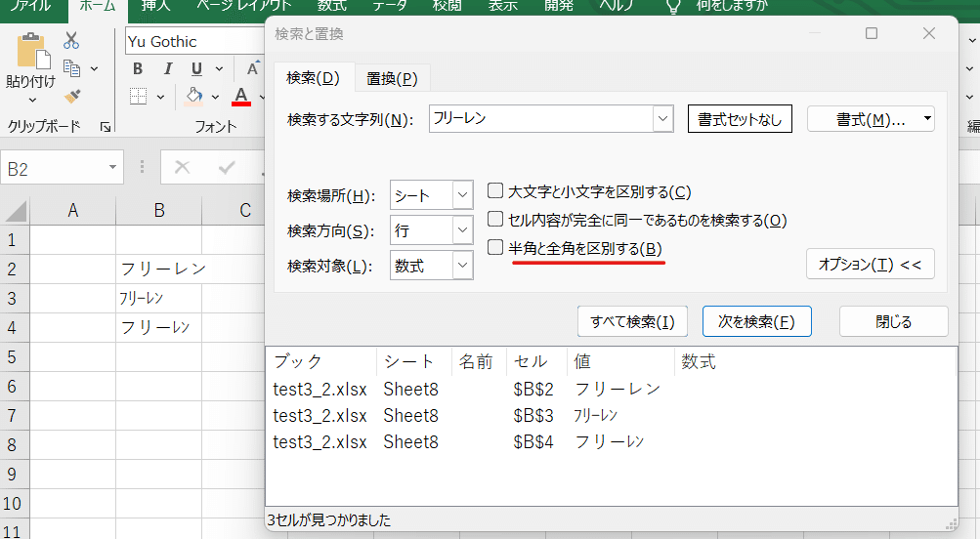The height and width of the screenshot is (539, 980).
Task: Click the 値 column header in results
Action: tap(620, 361)
